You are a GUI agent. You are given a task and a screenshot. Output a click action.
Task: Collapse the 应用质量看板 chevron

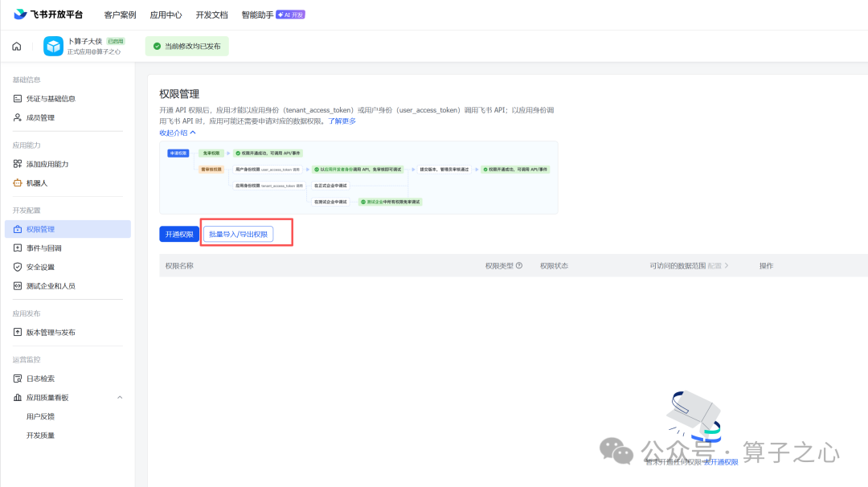coord(120,397)
